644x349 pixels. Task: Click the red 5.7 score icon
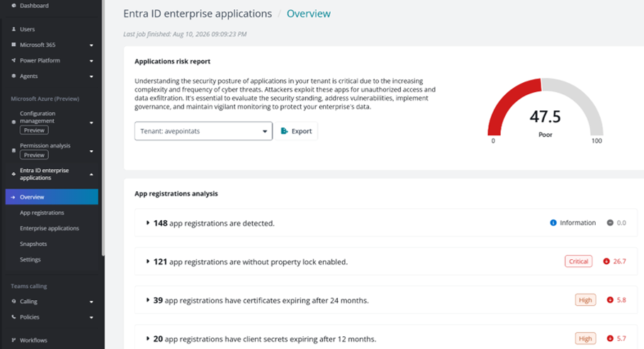coord(610,338)
